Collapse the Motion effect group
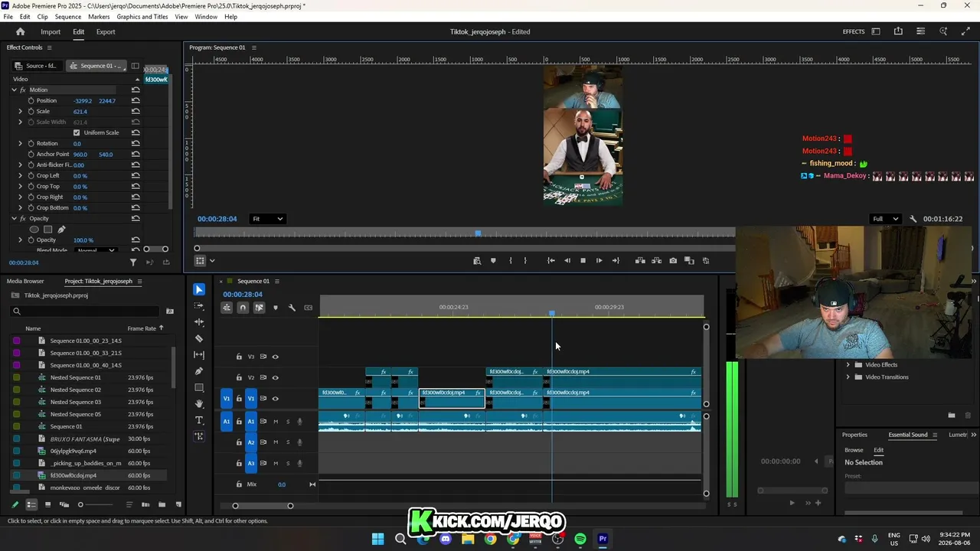 (x=14, y=90)
